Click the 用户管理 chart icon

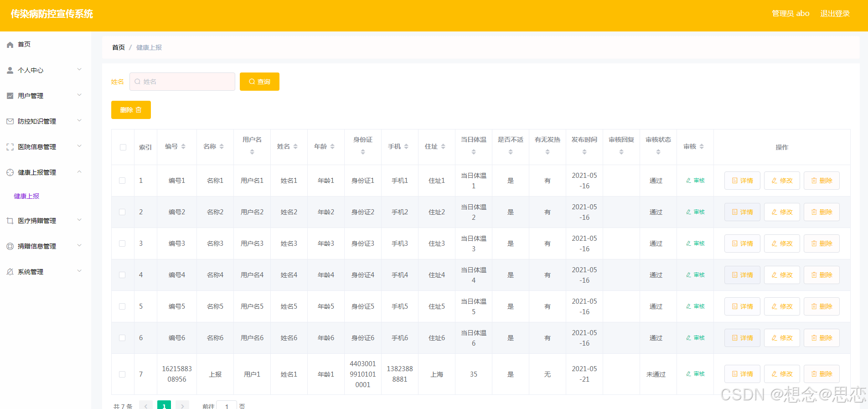click(x=10, y=96)
